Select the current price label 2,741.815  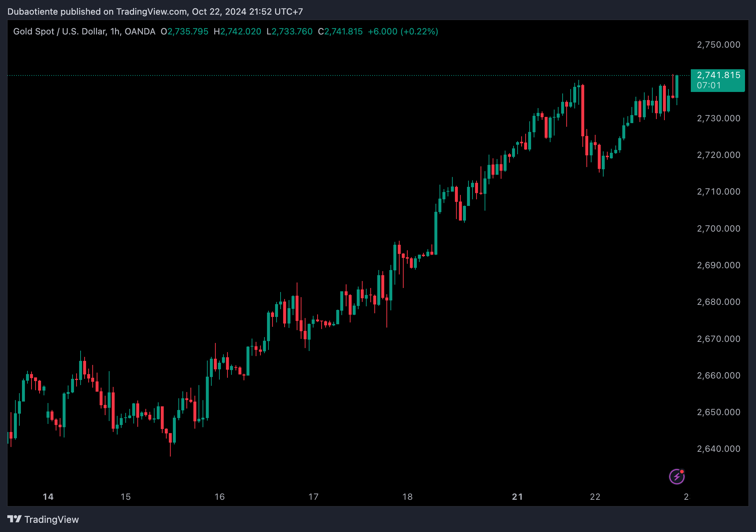coord(718,75)
